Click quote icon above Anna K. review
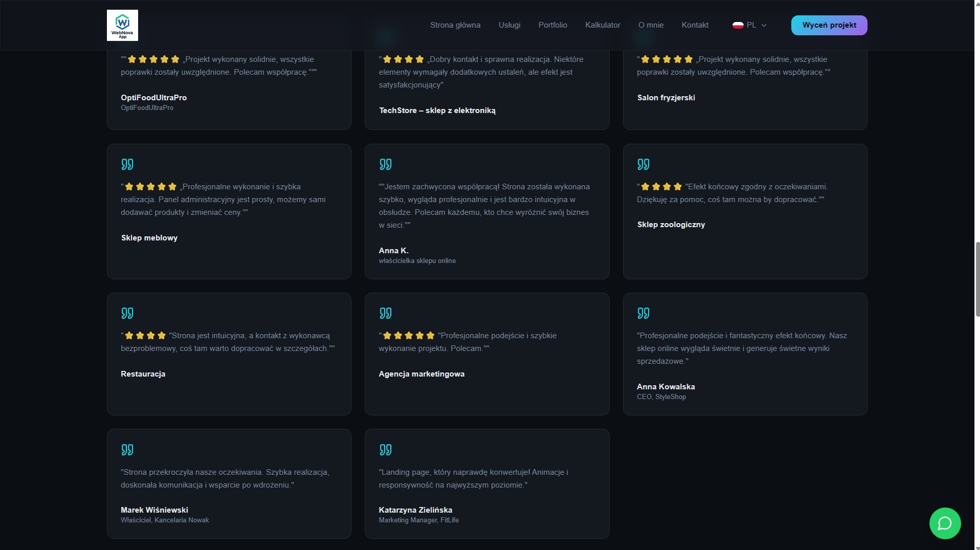 385,164
